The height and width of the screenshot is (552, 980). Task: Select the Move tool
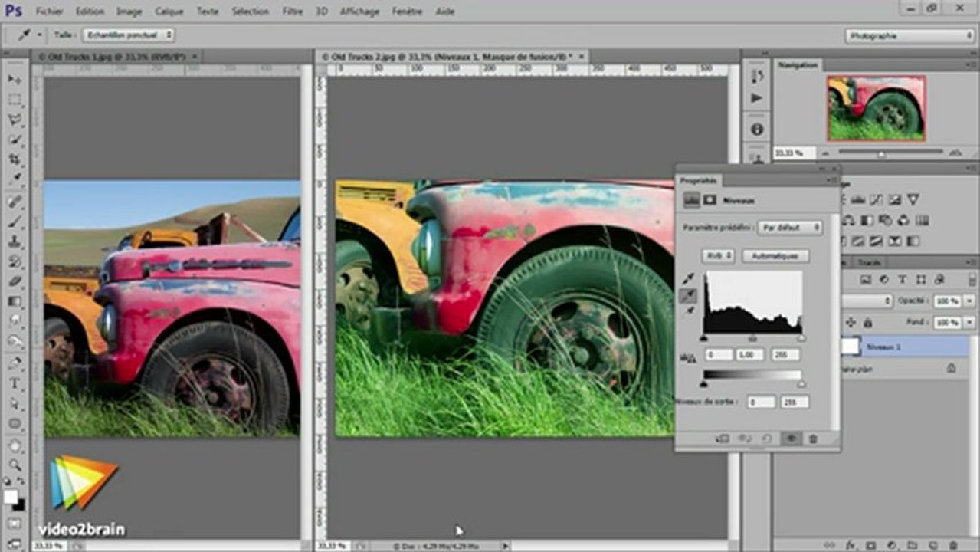tap(15, 80)
